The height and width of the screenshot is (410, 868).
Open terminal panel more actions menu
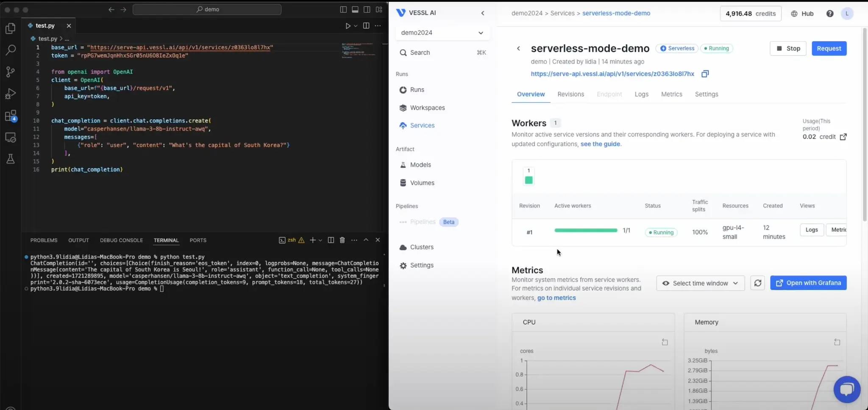(x=354, y=240)
